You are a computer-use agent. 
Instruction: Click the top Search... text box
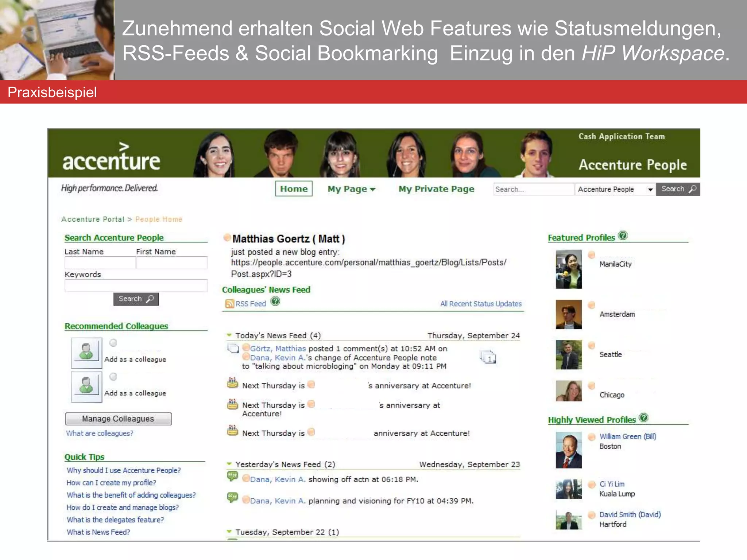[x=534, y=189]
